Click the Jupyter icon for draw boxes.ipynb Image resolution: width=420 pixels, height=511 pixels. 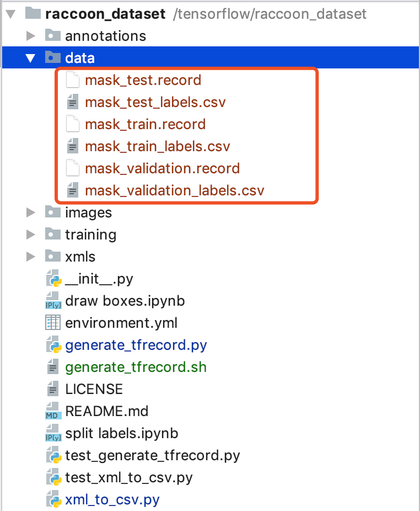[x=53, y=300]
